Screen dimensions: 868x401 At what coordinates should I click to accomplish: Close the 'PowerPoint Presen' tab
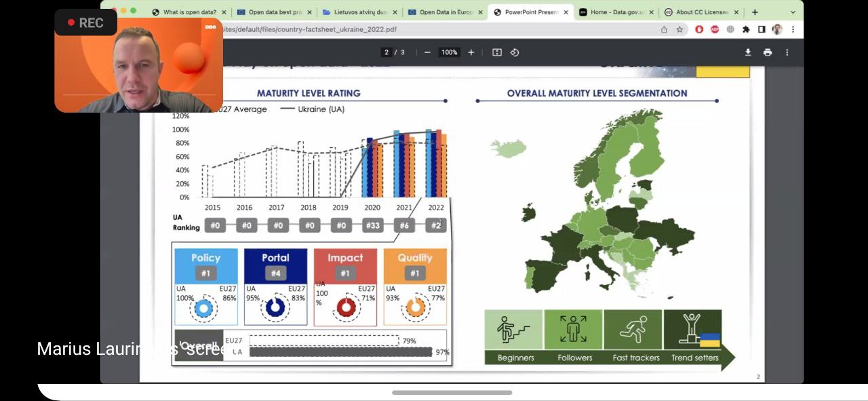coord(566,12)
